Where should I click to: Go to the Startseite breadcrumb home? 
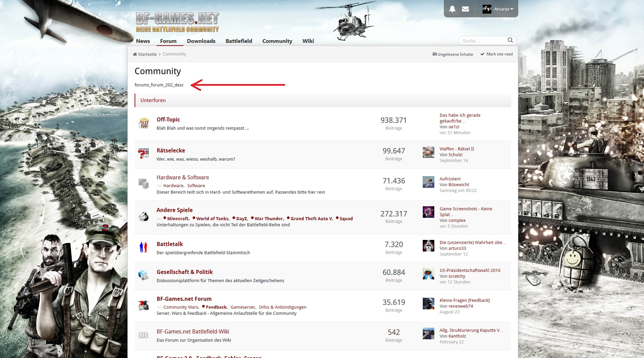[x=145, y=54]
